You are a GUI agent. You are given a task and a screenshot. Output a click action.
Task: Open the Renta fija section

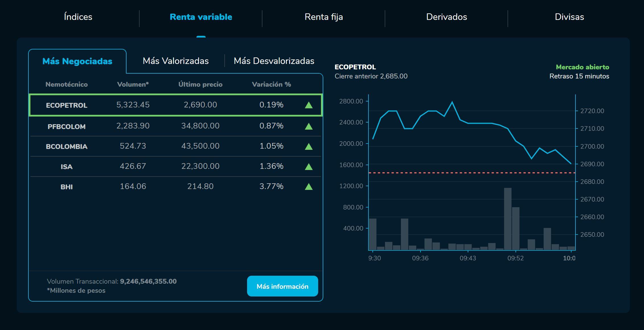point(324,17)
